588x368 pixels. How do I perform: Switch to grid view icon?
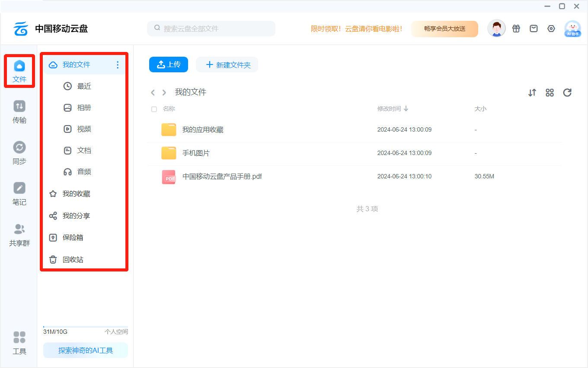click(550, 93)
